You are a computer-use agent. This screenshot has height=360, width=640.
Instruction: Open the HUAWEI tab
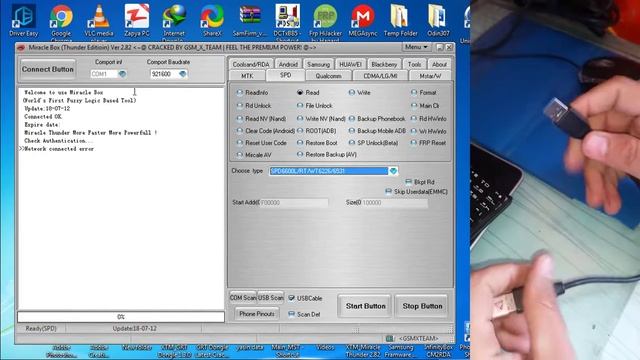pyautogui.click(x=350, y=64)
